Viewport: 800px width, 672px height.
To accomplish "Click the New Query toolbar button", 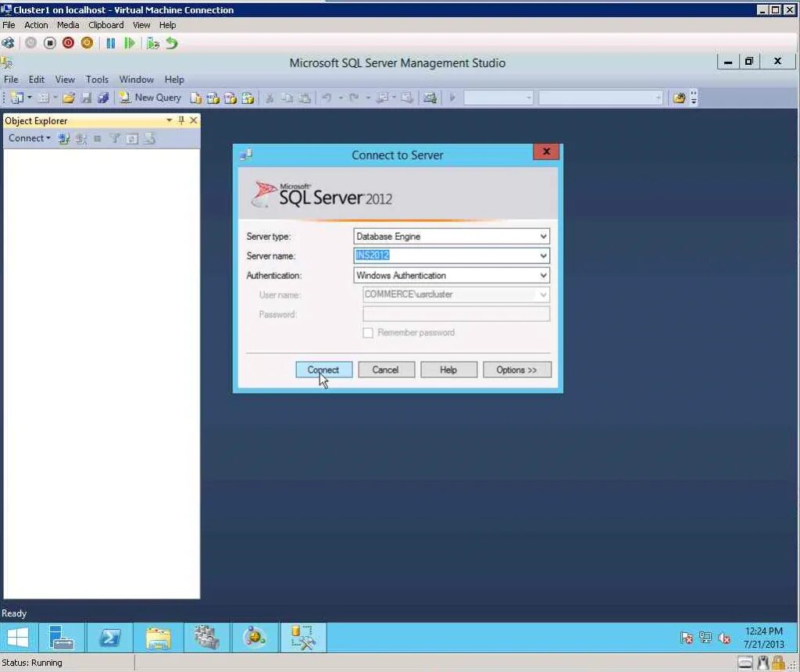I will click(x=151, y=98).
